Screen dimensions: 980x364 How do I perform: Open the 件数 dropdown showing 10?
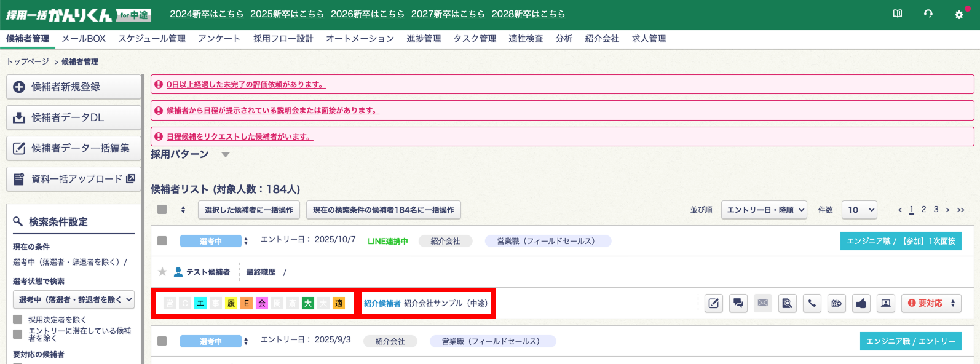coord(860,210)
